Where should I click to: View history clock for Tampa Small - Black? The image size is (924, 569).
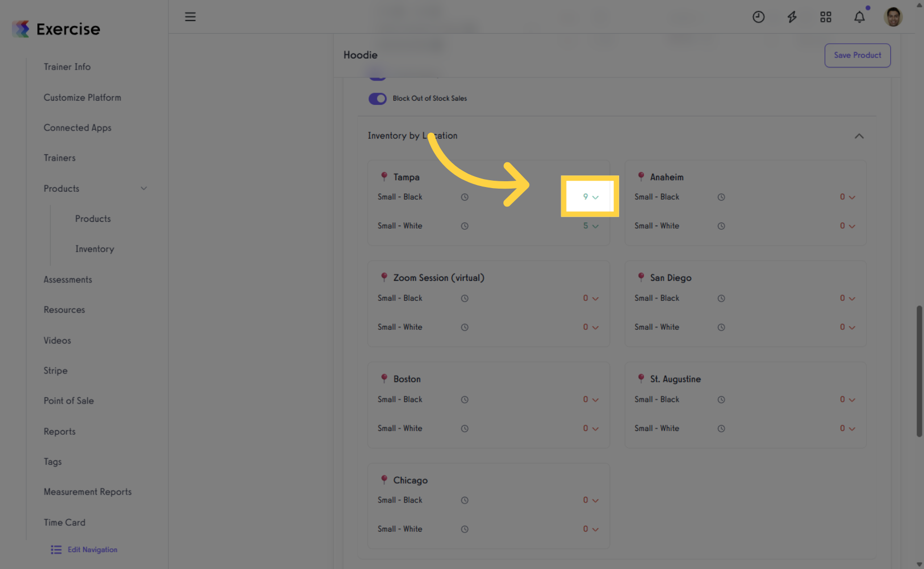464,197
